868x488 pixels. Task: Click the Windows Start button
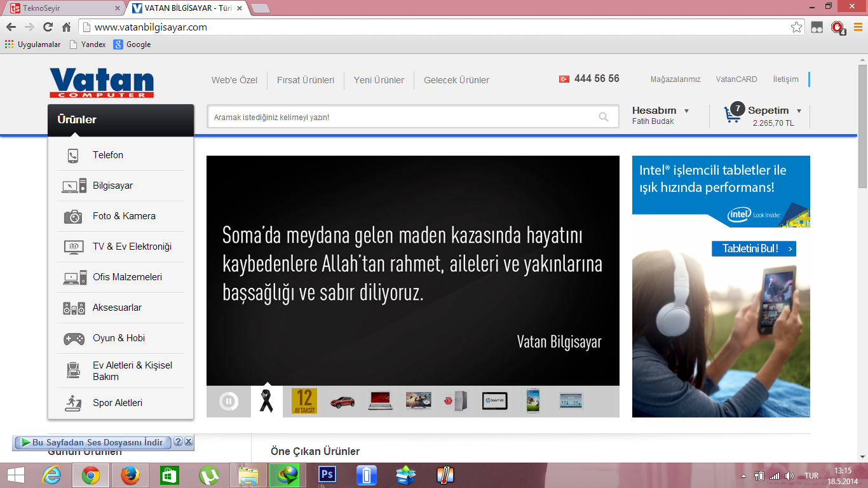point(15,475)
